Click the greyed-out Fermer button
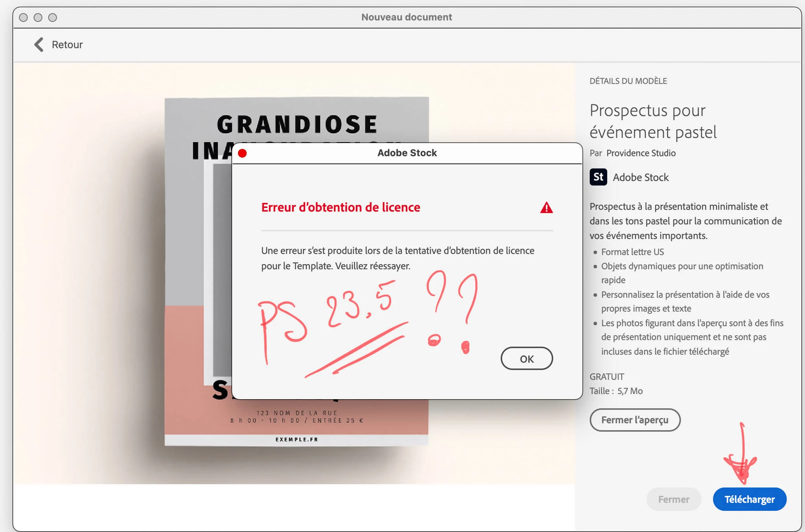 (673, 499)
